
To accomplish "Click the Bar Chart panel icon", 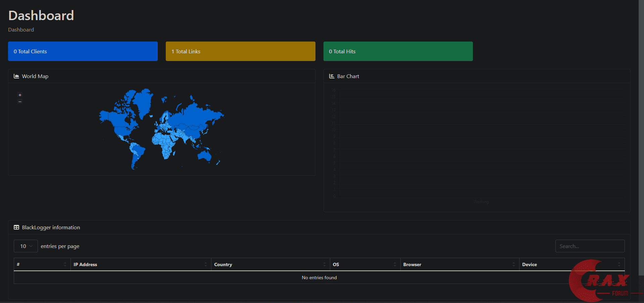I will 332,76.
